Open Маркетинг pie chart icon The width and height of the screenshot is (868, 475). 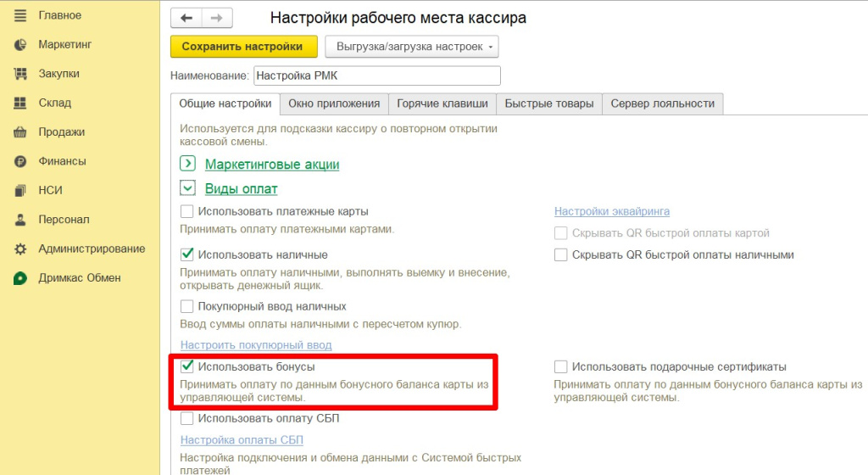[x=20, y=45]
